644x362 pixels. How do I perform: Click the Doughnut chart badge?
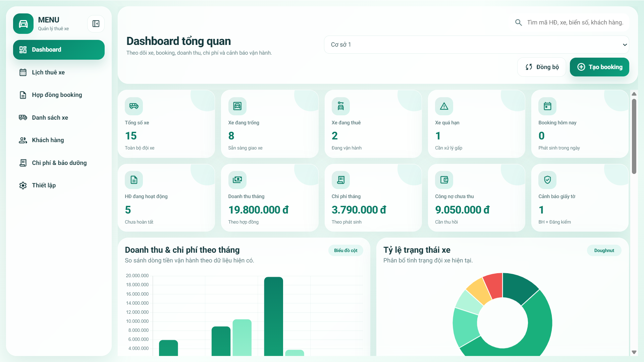[604, 250]
